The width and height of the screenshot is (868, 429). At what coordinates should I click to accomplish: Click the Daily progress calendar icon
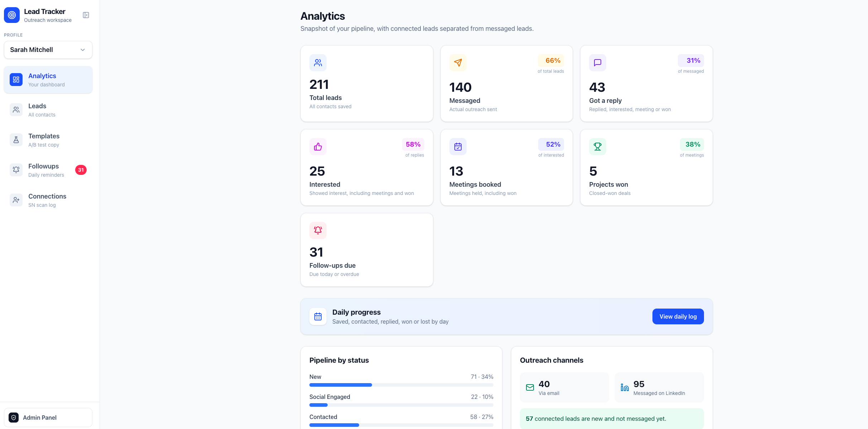(318, 316)
